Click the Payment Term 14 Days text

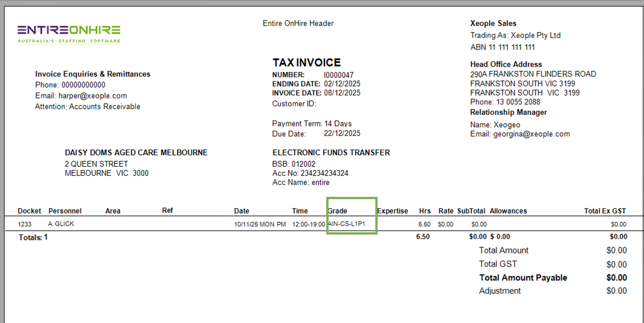(x=338, y=124)
